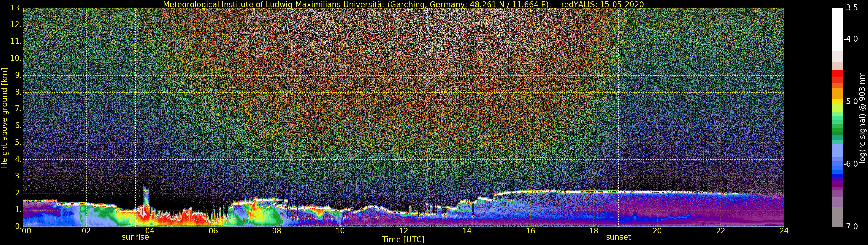The image size is (868, 245).
Task: Click the '02' time axis tick label
Action: click(x=86, y=231)
